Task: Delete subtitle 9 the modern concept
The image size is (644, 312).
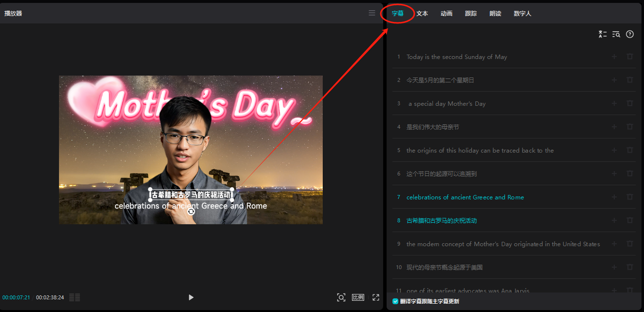Action: pyautogui.click(x=630, y=244)
